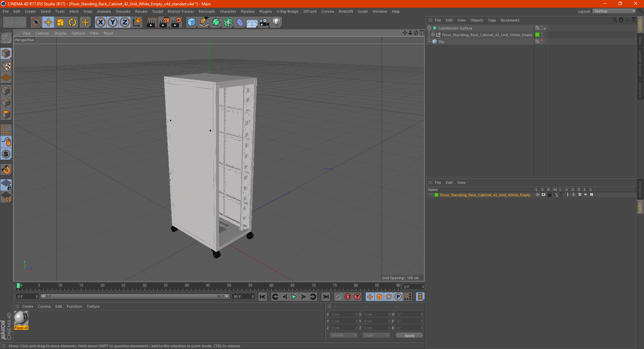Collapse the Subdivision Surface hierarchy
The image size is (644, 349).
tap(429, 28)
